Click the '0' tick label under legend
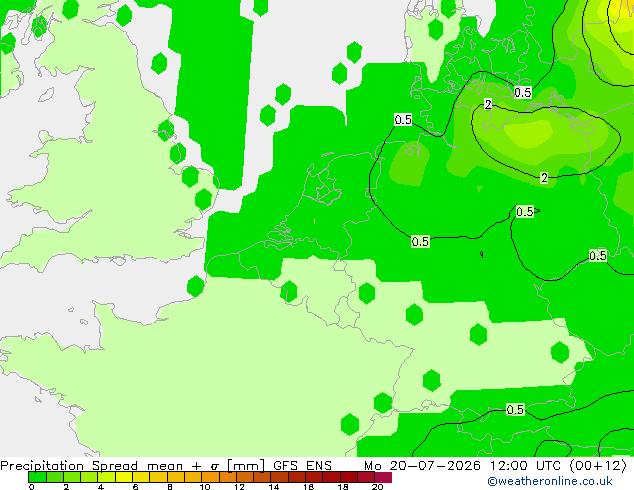 (32, 487)
